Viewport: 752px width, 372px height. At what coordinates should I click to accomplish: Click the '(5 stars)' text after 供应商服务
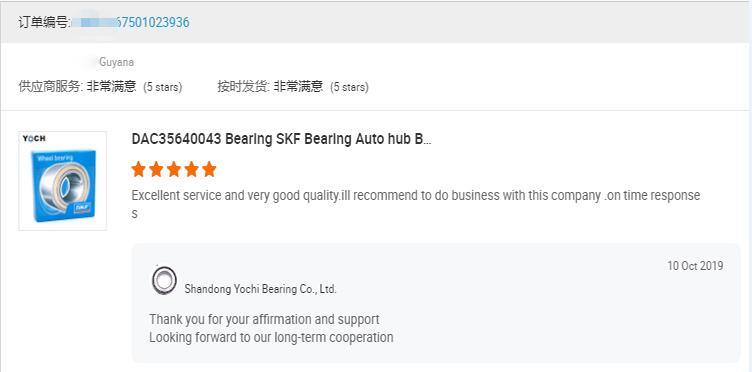tap(163, 88)
